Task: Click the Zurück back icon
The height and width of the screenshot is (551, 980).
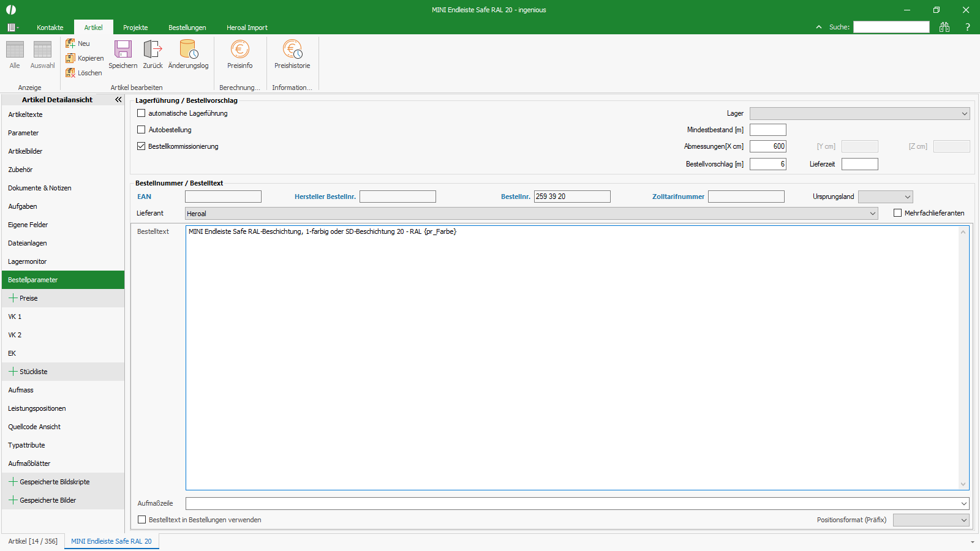Action: [x=153, y=50]
